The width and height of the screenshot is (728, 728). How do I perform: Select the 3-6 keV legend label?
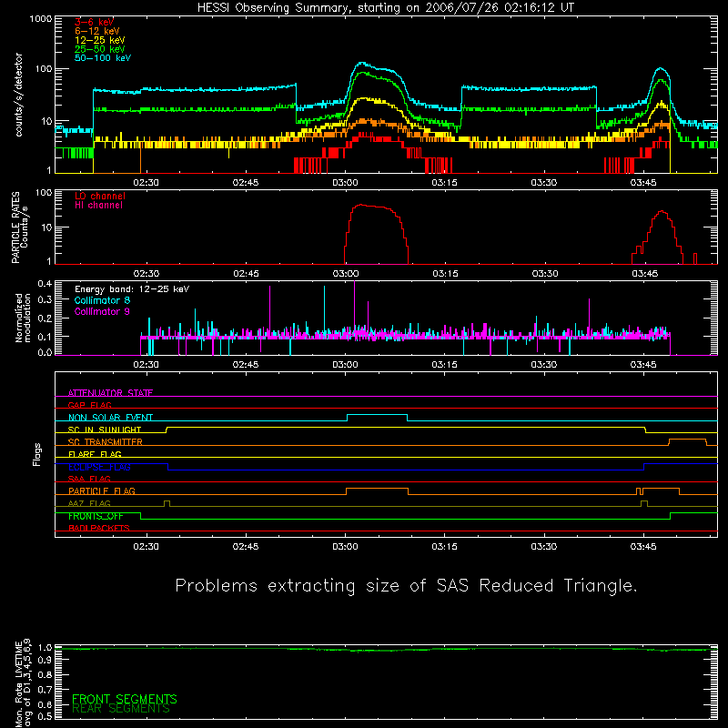click(95, 22)
